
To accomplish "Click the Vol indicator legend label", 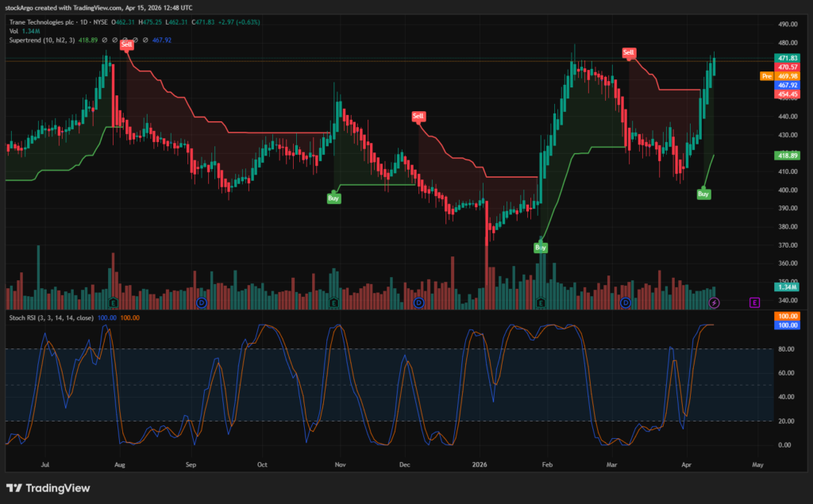I will [x=13, y=31].
